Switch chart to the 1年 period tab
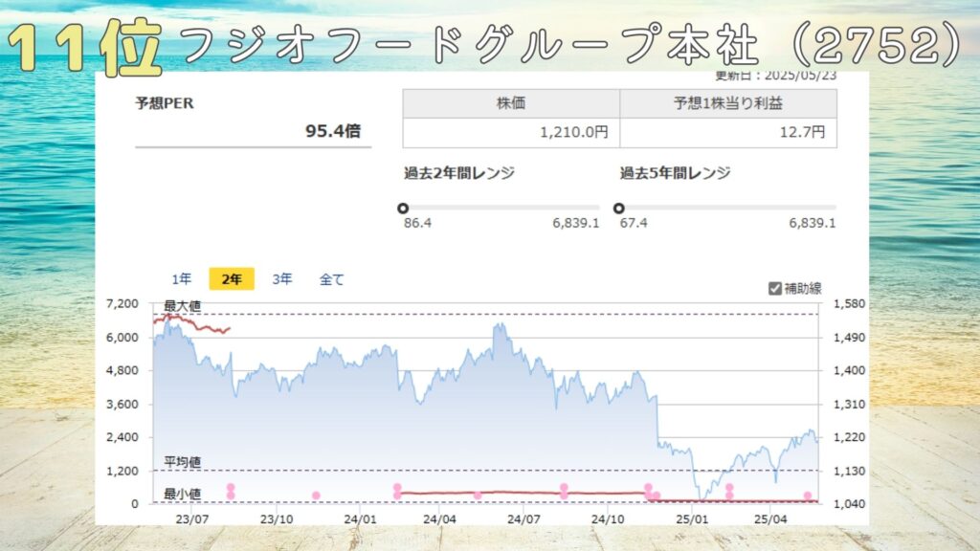 (182, 279)
